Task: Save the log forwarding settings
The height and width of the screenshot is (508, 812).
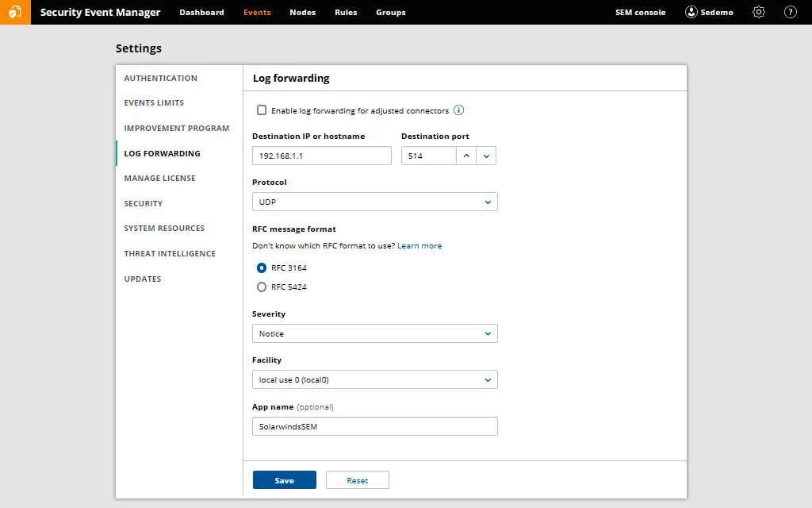Action: (284, 479)
